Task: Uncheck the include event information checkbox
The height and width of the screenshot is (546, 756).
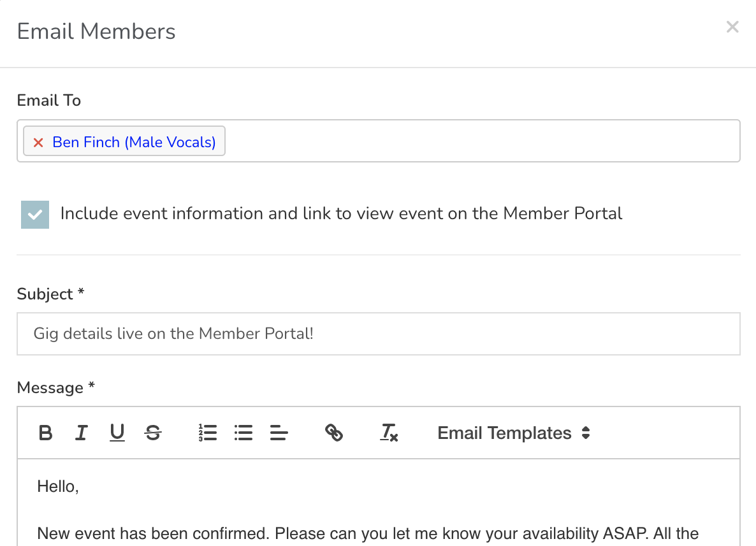Action: [x=34, y=214]
